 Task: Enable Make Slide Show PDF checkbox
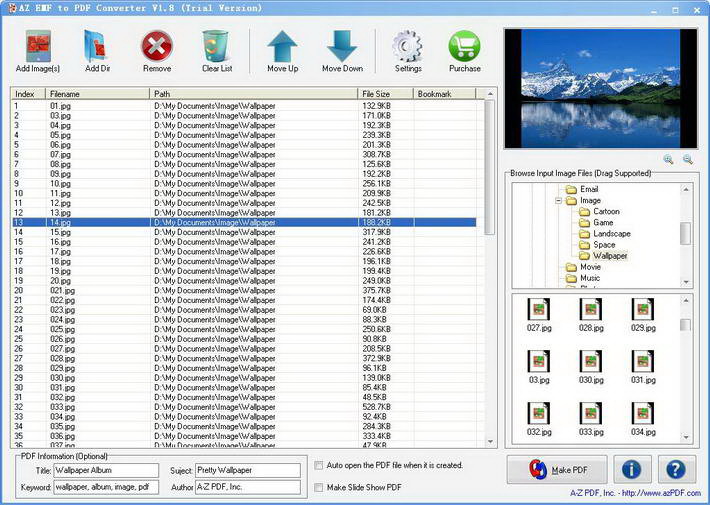(319, 487)
